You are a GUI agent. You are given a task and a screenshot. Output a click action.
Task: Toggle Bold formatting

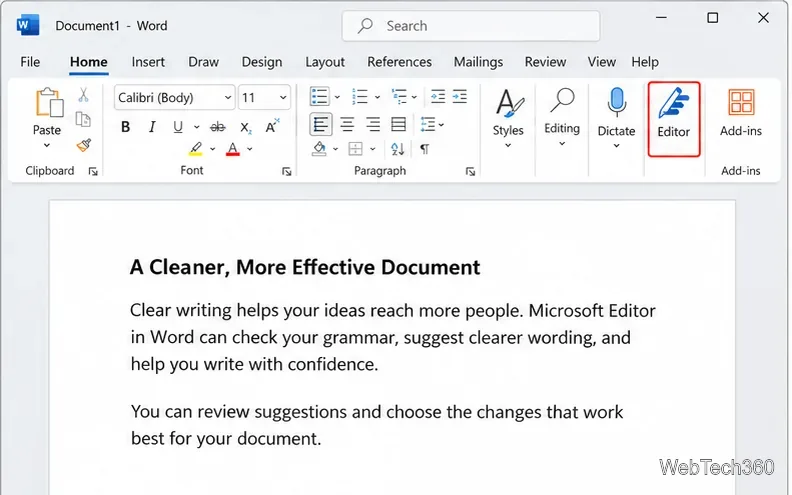click(125, 127)
